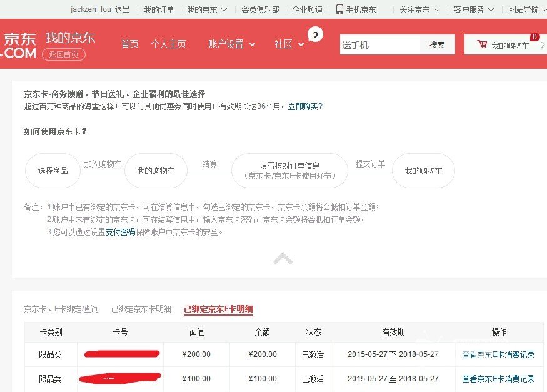547x392 pixels.
Task: Click the cart count badge showing 0
Action: click(534, 37)
